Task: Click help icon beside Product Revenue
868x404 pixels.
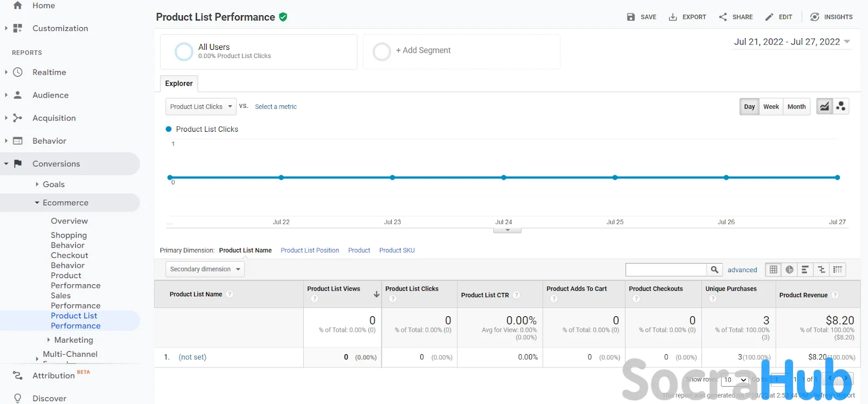Action: coord(835,295)
